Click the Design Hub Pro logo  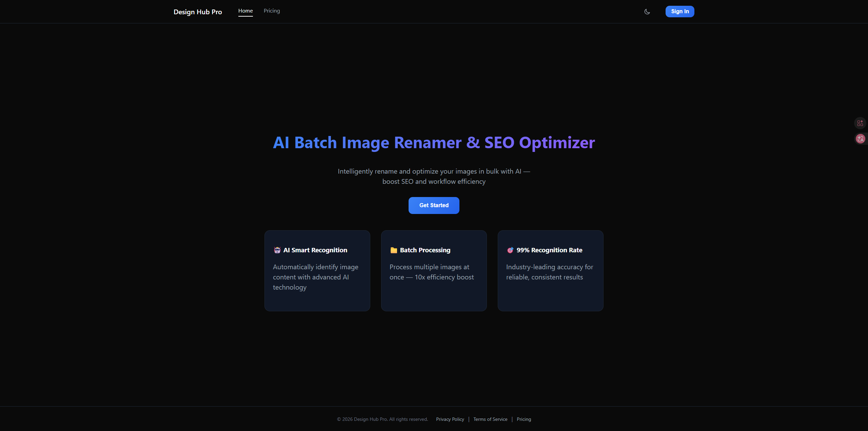click(x=198, y=12)
